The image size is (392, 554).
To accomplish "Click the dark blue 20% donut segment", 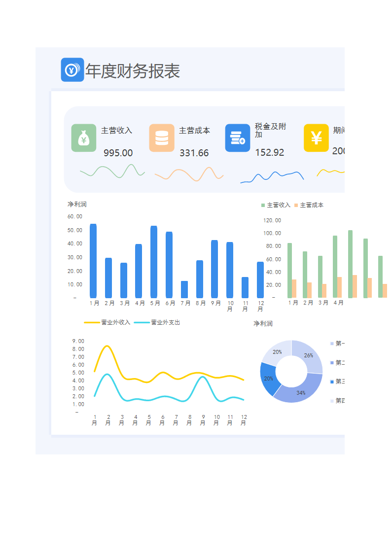I will tap(268, 379).
